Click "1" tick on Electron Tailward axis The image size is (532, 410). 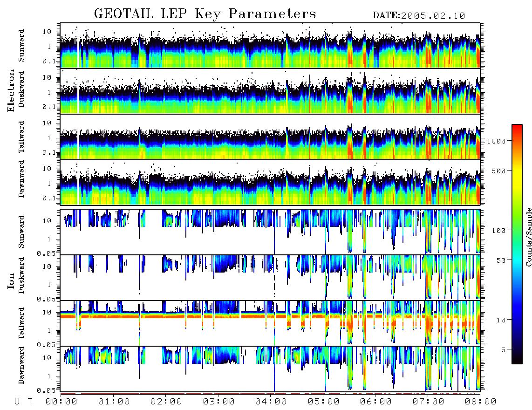(49, 138)
